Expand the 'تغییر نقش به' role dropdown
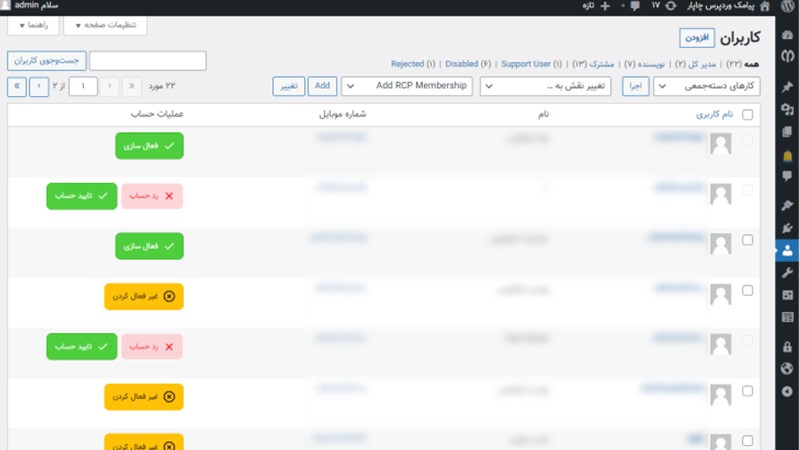This screenshot has height=450, width=800. tap(546, 87)
